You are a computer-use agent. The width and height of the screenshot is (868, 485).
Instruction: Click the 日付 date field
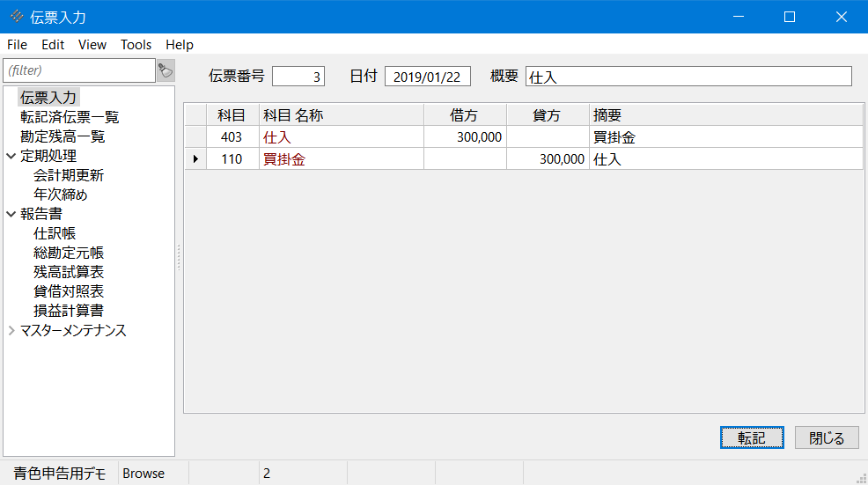point(428,77)
